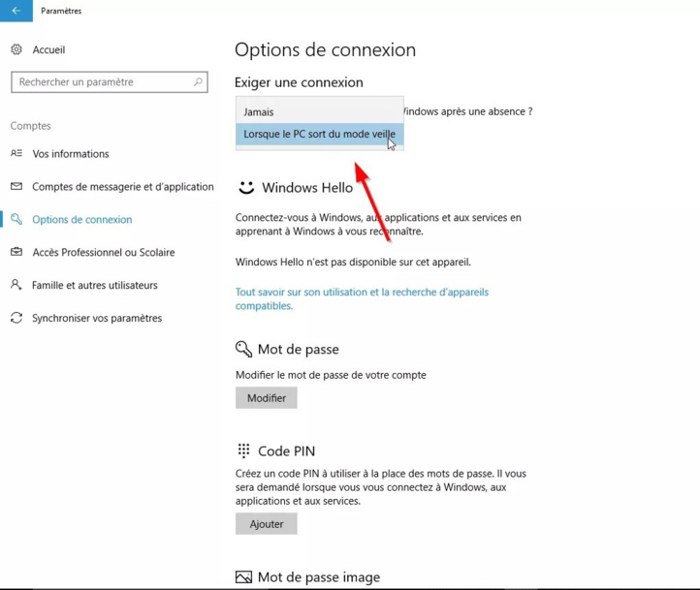700x590 pixels.
Task: Focus the 'Rechercher un paramètre' search field
Action: pos(102,82)
